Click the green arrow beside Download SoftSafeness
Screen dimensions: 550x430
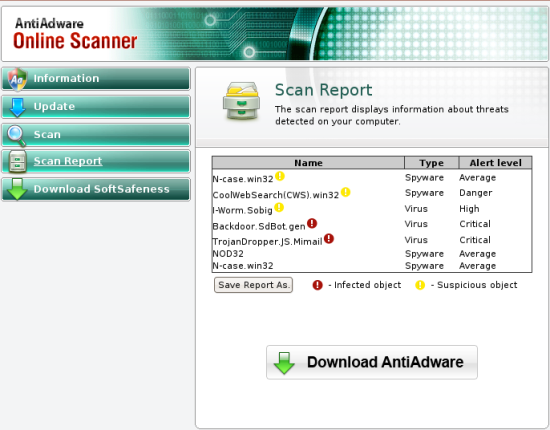point(17,189)
